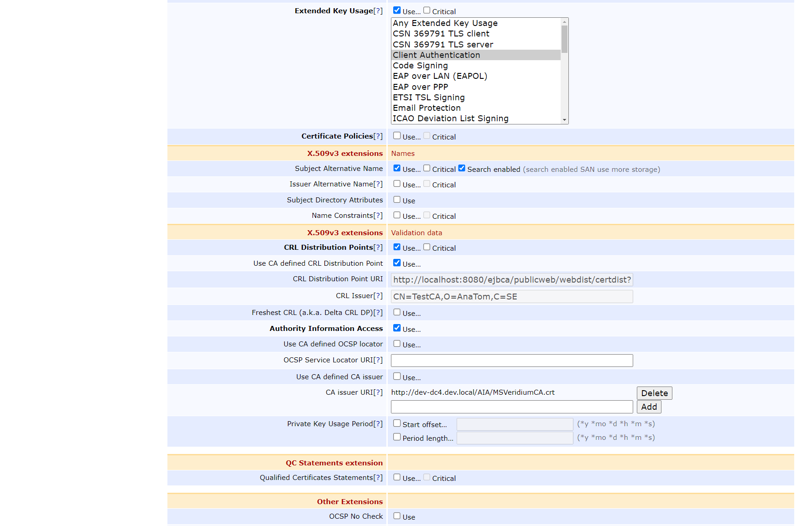
Task: Click Add button for CA issuer URI
Action: click(x=649, y=407)
